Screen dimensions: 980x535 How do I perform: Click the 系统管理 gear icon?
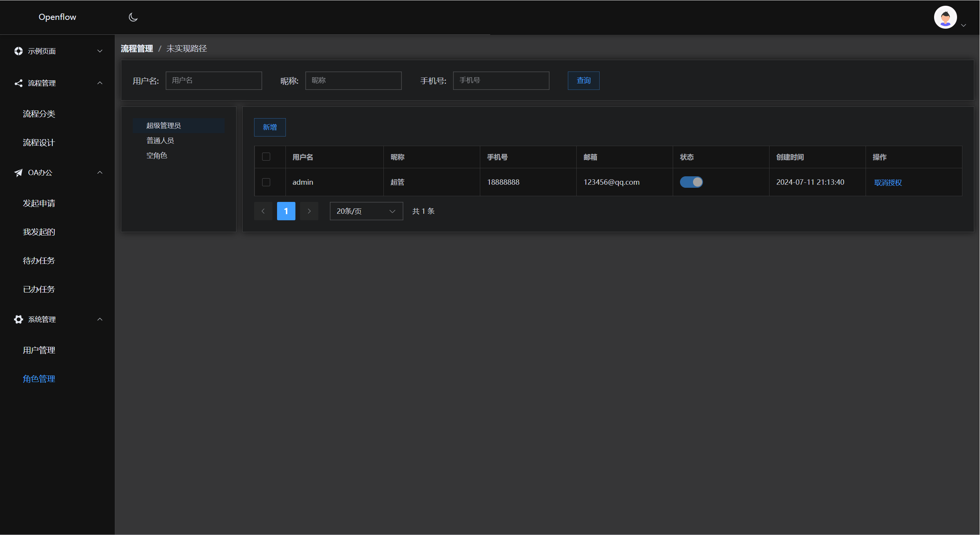coord(18,319)
